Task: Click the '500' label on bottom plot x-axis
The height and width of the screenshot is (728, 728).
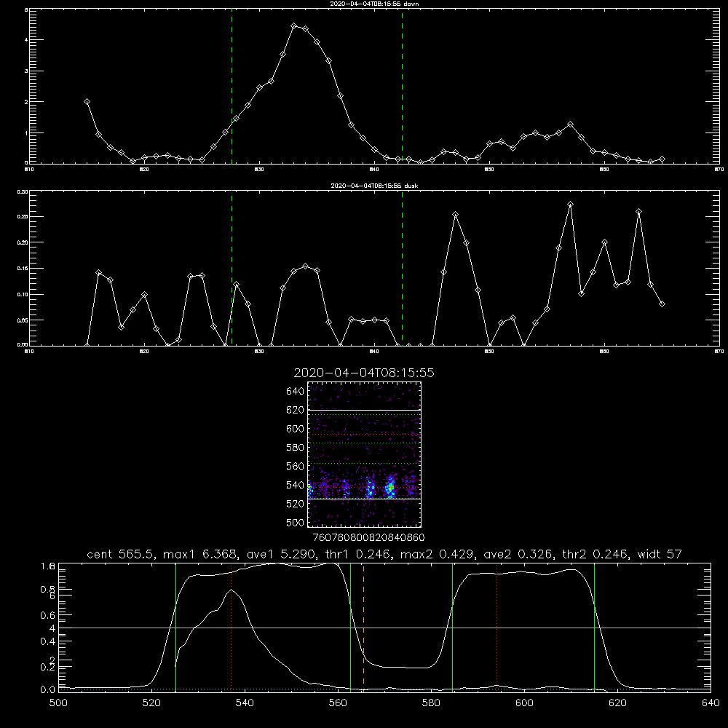Action: point(58,703)
